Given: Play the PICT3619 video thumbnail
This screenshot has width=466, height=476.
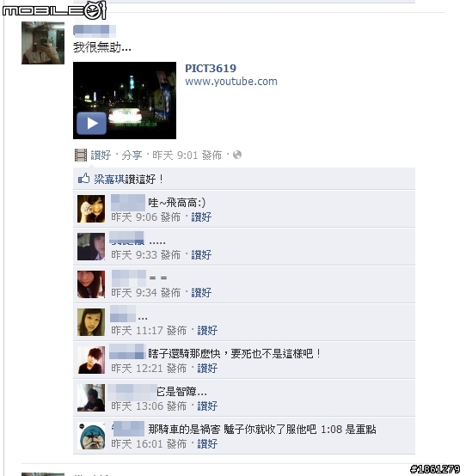Looking at the screenshot, I should pos(125,101).
